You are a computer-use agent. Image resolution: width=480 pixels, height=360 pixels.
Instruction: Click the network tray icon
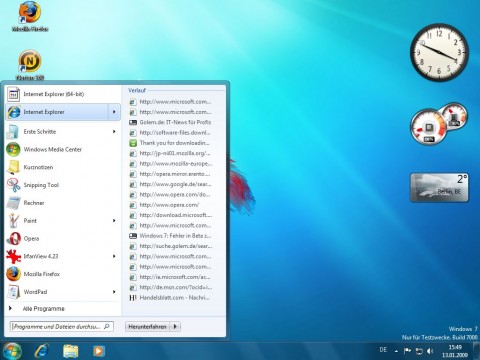(419, 351)
